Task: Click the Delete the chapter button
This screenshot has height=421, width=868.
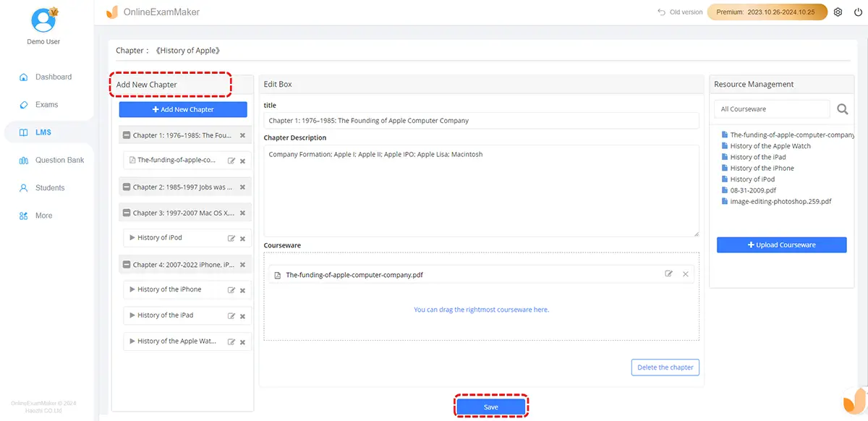Action: tap(665, 367)
